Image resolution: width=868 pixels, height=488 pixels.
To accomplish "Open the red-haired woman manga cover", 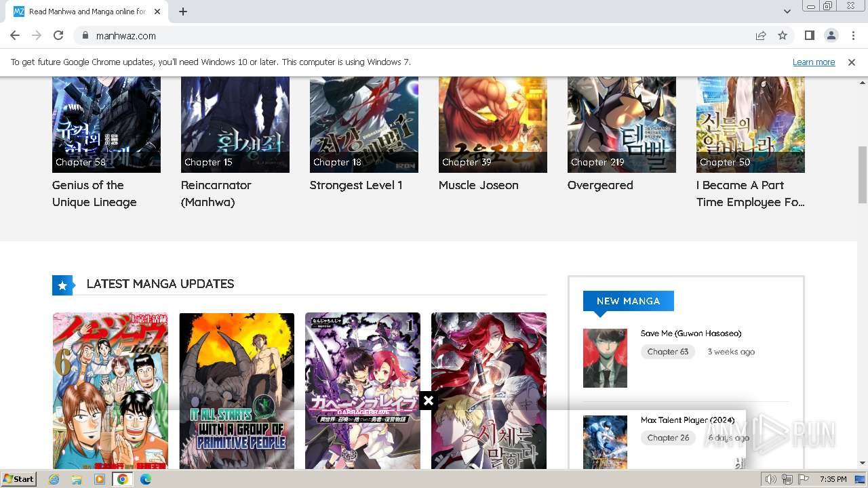I will pos(489,390).
